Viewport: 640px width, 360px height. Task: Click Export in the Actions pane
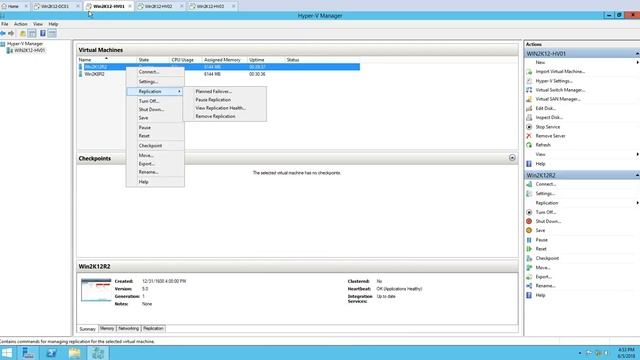pyautogui.click(x=543, y=277)
